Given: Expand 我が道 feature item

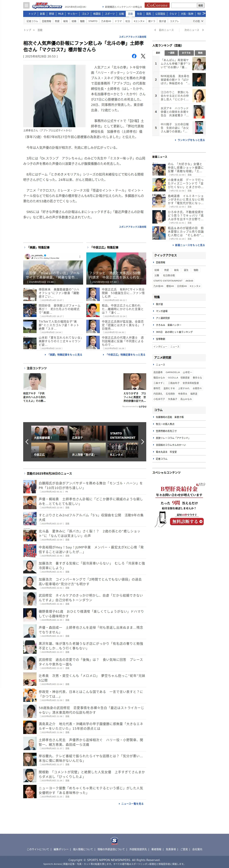Looking at the screenshot, I should pos(179,304).
